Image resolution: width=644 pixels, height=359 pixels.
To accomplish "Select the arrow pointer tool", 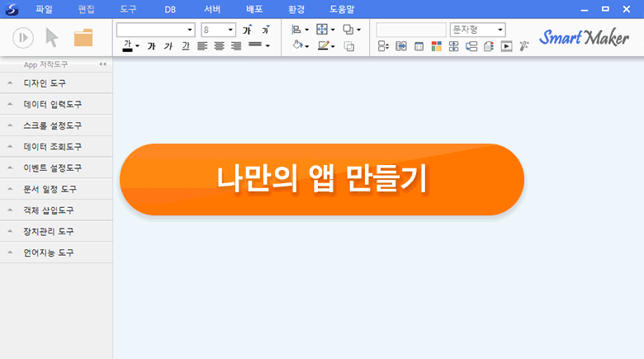I will click(x=52, y=37).
